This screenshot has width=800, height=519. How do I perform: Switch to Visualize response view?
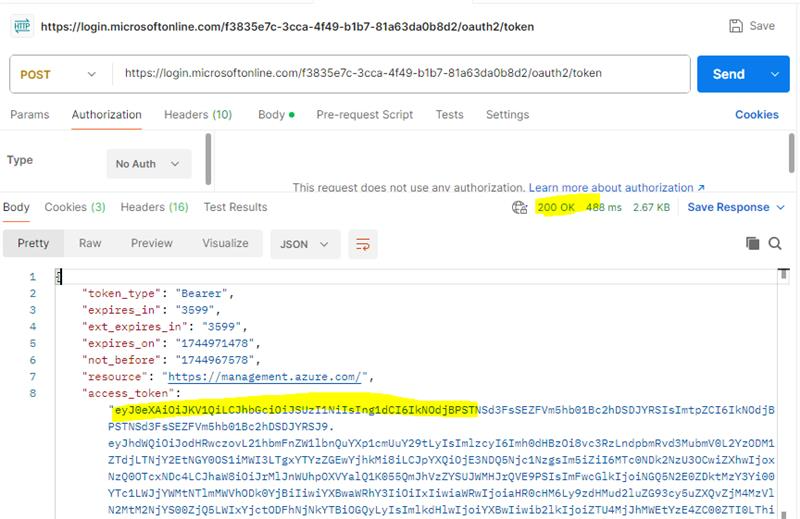point(225,243)
